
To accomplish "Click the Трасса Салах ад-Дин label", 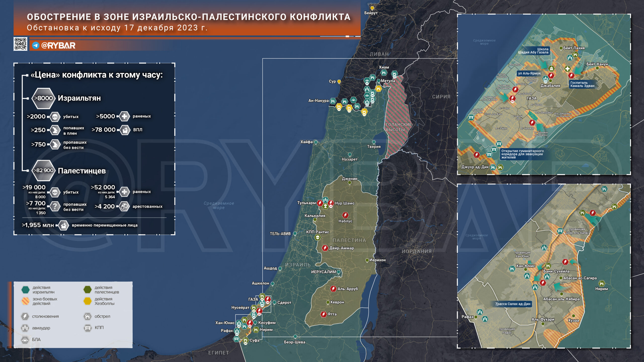I will (512, 304).
